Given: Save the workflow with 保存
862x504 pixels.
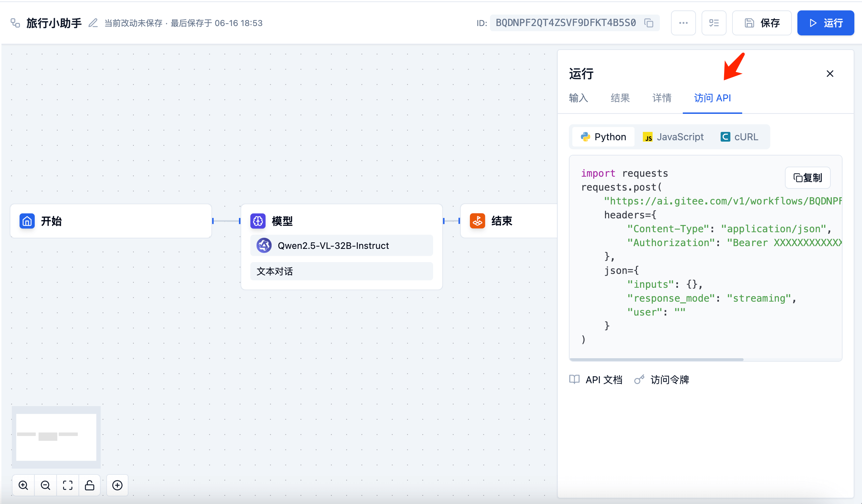Looking at the screenshot, I should click(x=762, y=23).
